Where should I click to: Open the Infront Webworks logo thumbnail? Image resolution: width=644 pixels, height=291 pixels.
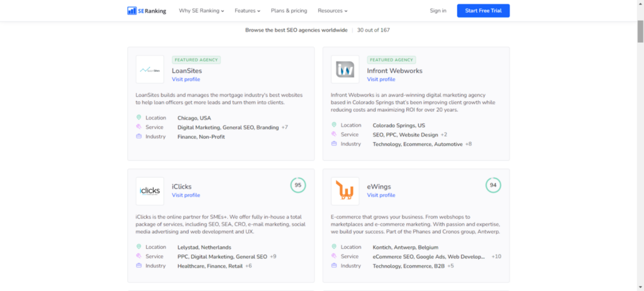(345, 69)
